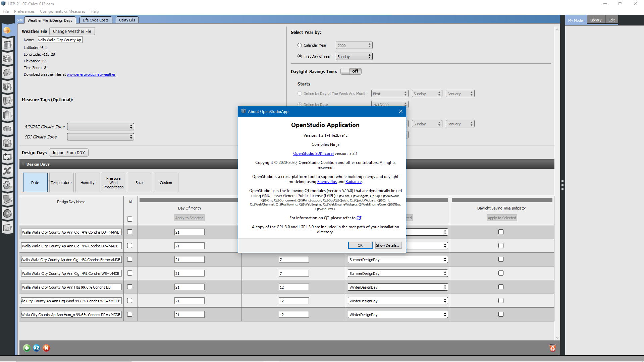Image resolution: width=644 pixels, height=362 pixels.
Task: Switch to the Life Cycle Costs tab
Action: pos(96,20)
